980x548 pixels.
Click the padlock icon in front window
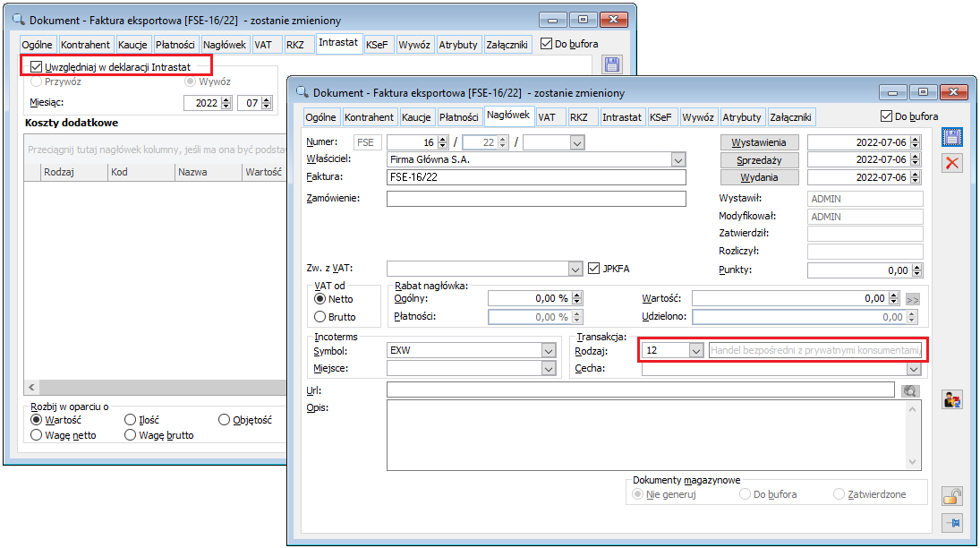[952, 497]
